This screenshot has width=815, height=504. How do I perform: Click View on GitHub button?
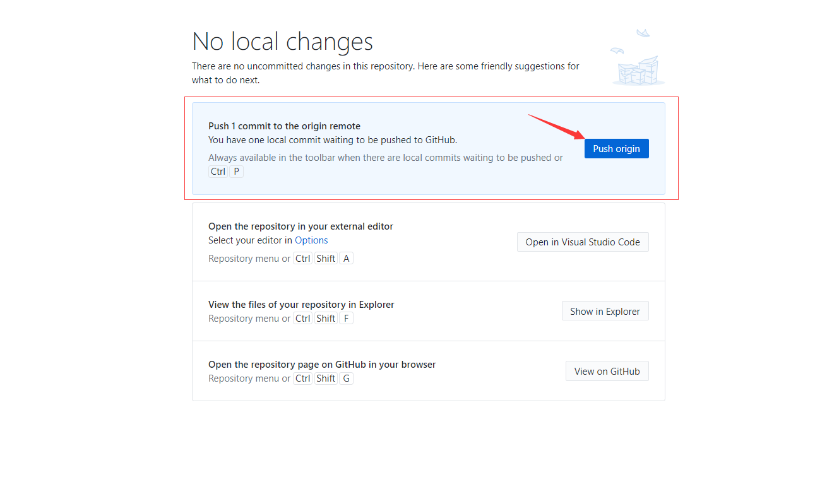coord(607,371)
